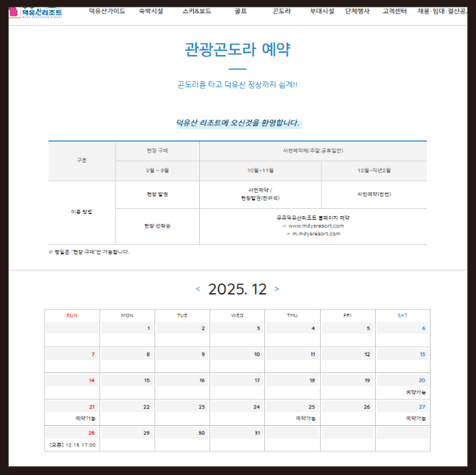The width and height of the screenshot is (476, 475).
Task: Click the 현장발권(잔여석) cell text
Action: tap(260, 198)
